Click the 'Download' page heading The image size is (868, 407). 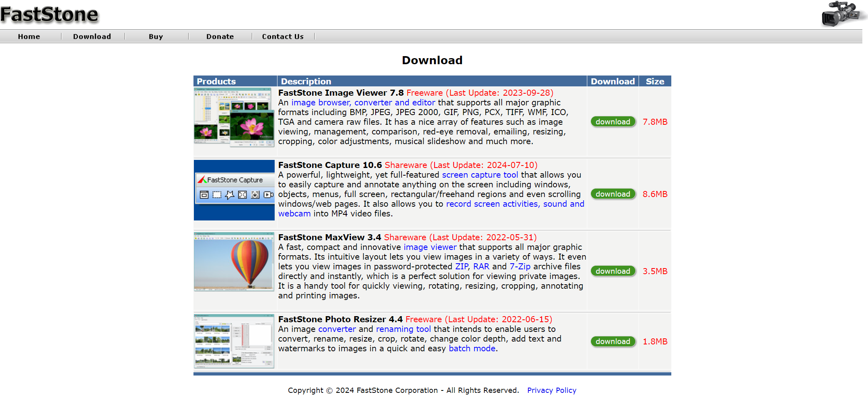(432, 60)
